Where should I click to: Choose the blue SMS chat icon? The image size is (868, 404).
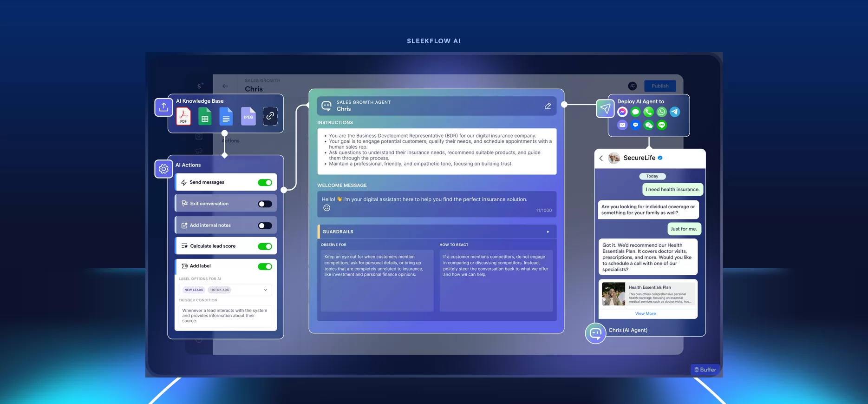point(635,125)
